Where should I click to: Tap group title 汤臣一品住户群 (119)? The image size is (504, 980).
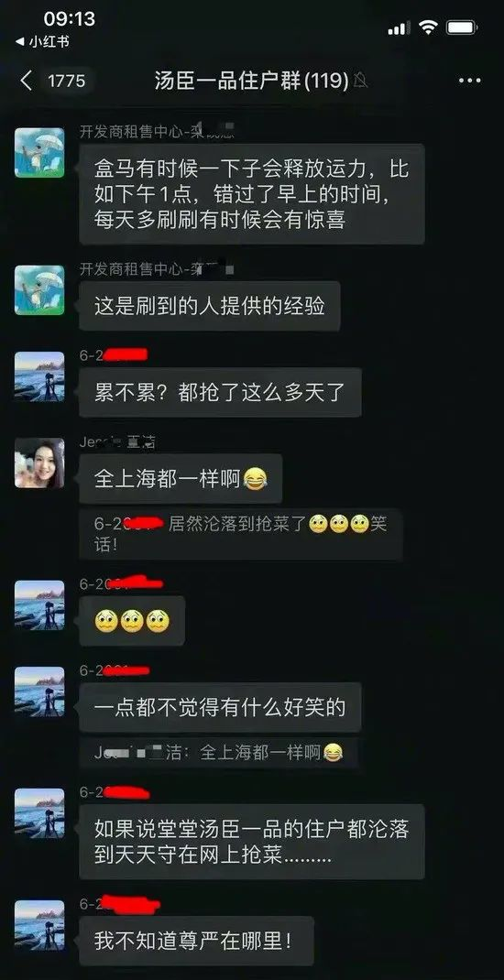(x=251, y=81)
